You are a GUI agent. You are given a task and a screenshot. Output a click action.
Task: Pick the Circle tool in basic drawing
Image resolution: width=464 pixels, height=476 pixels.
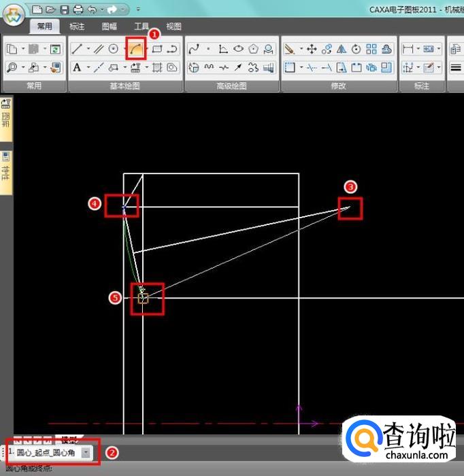(113, 49)
